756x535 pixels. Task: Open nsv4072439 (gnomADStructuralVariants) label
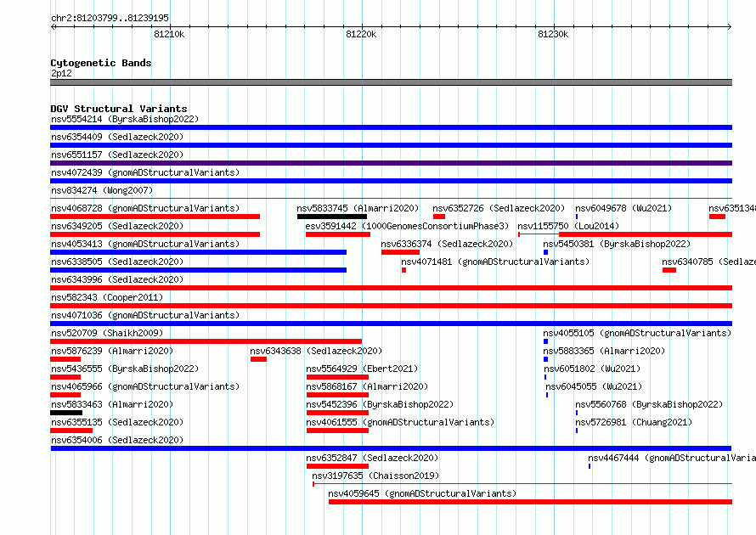click(145, 172)
